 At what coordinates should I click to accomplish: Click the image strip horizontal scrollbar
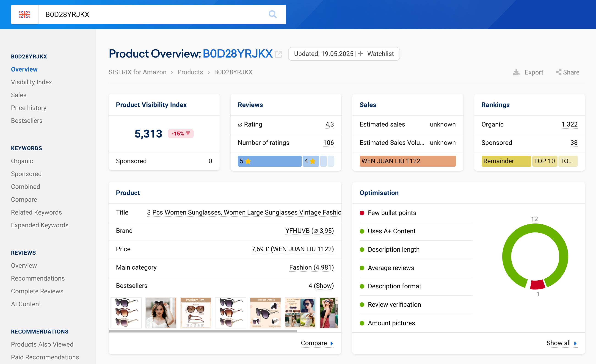(203, 331)
